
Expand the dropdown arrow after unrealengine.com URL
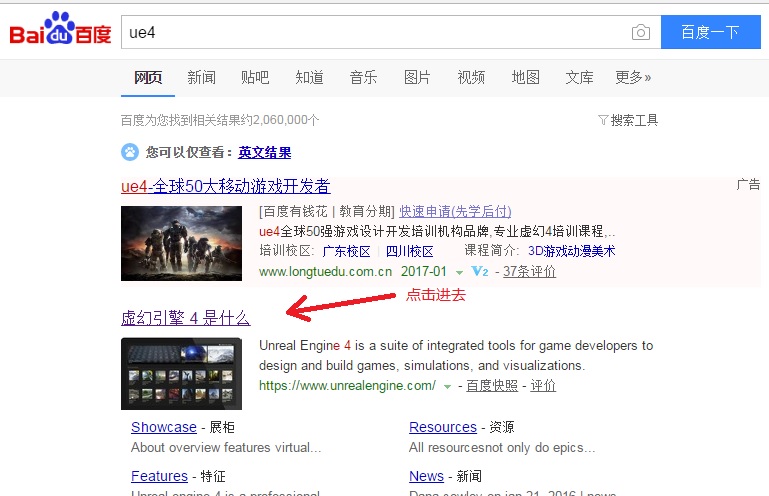coord(447,387)
